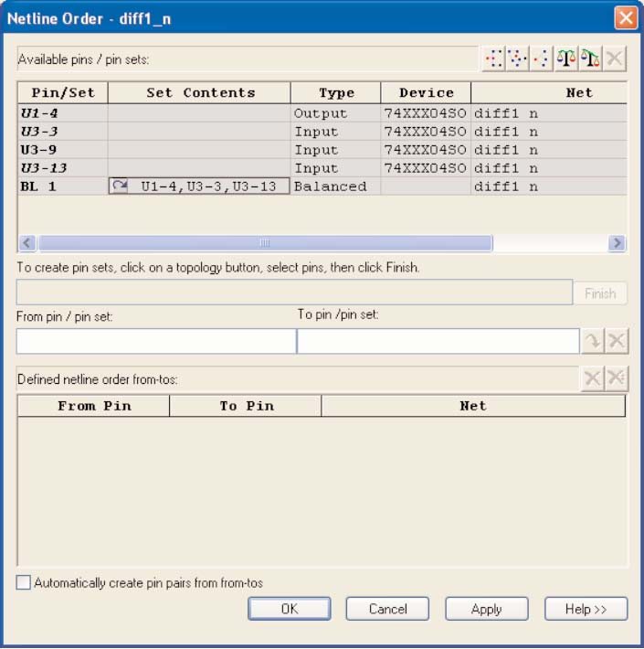Expand the dialog with Help >> button
The image size is (644, 649).
coord(586,609)
